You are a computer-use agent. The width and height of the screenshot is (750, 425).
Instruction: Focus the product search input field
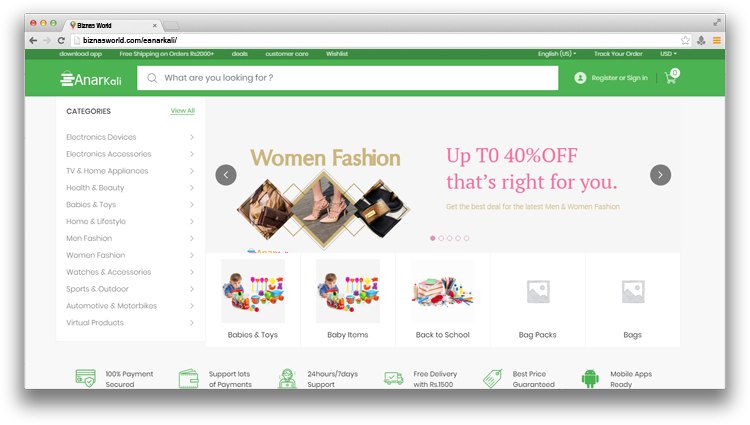click(x=355, y=78)
